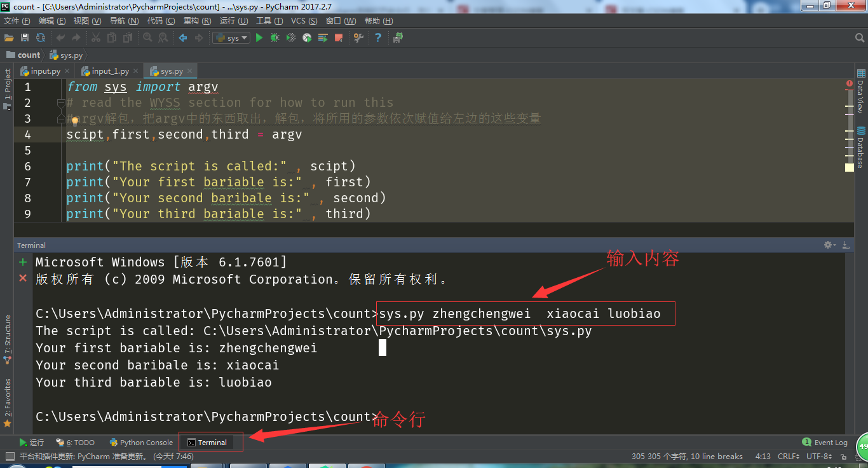Click the red error indicator above scrollbar
The width and height of the screenshot is (868, 468).
850,83
